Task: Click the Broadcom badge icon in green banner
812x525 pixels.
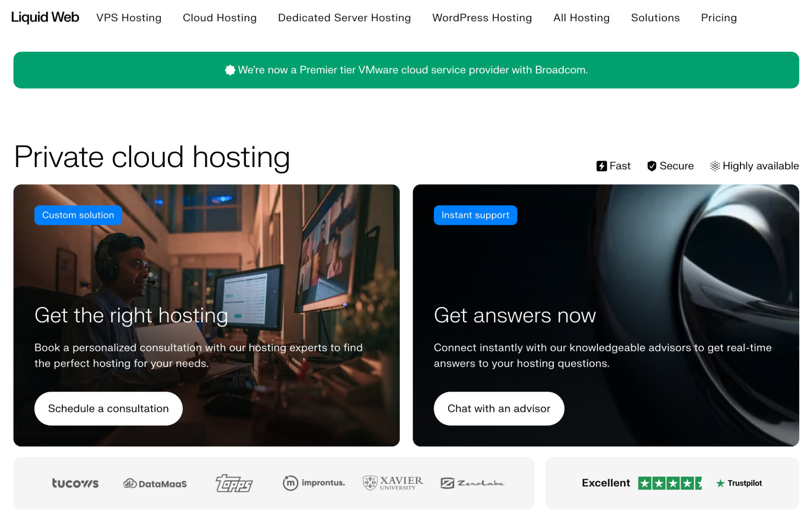Action: (230, 70)
